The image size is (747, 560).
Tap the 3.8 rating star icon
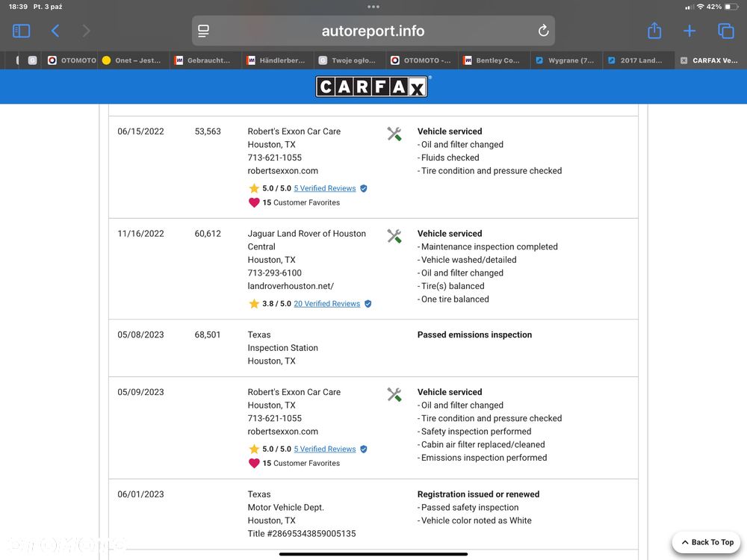tap(254, 303)
